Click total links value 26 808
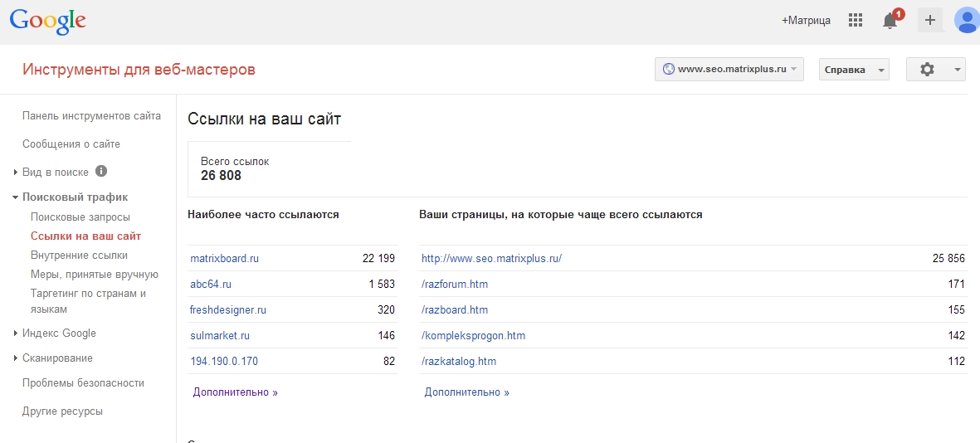Screen dimensions: 980x443 (222, 176)
